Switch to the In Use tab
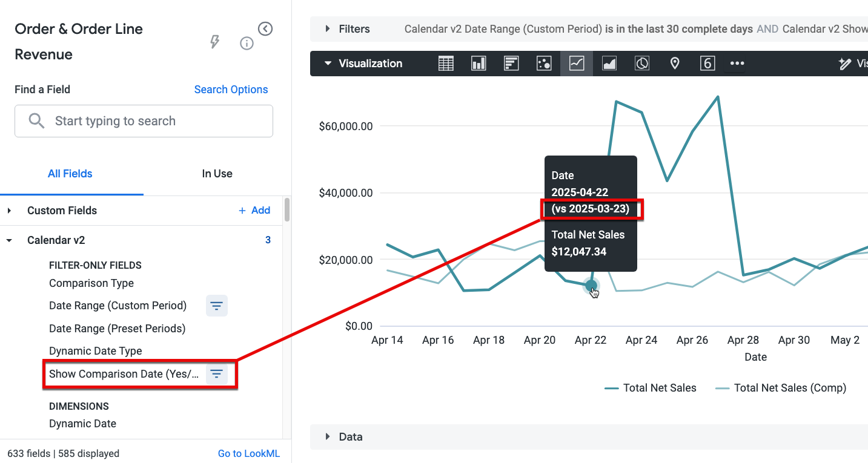868x463 pixels. (x=217, y=174)
